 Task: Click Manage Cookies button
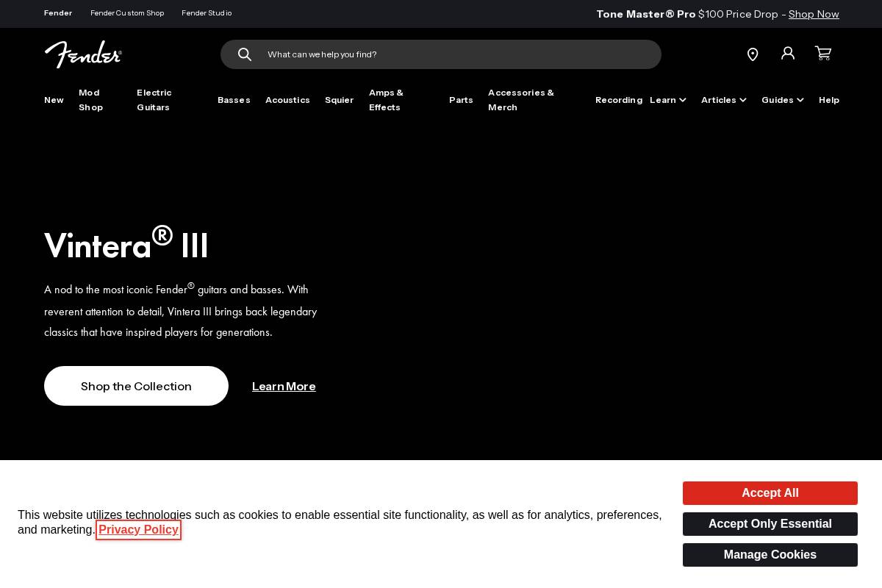coord(770,555)
